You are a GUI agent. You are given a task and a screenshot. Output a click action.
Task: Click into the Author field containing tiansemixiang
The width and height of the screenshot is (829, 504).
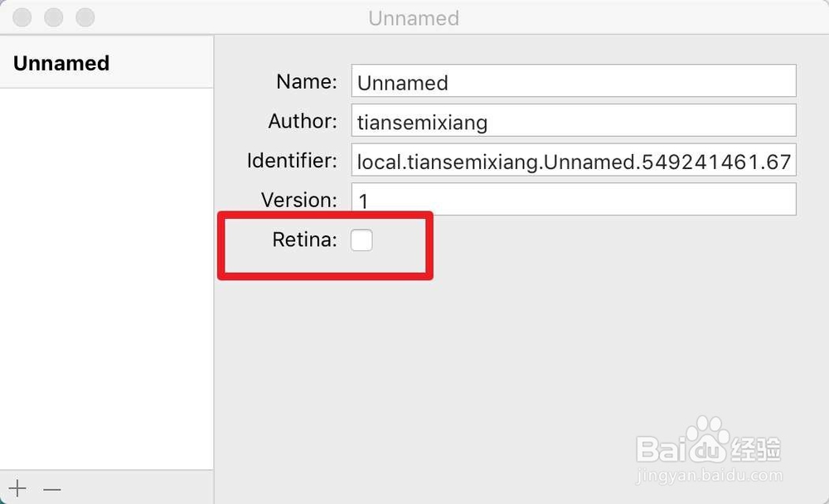(x=574, y=120)
